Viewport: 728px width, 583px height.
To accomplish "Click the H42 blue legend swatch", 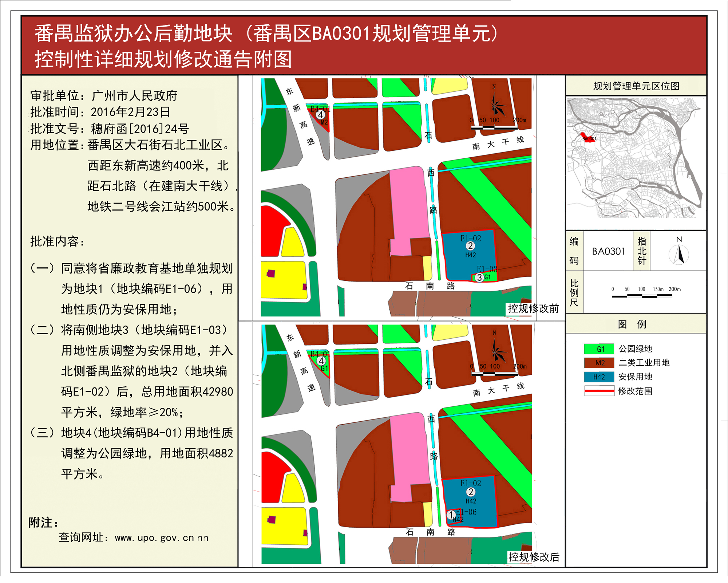I will pos(599,377).
